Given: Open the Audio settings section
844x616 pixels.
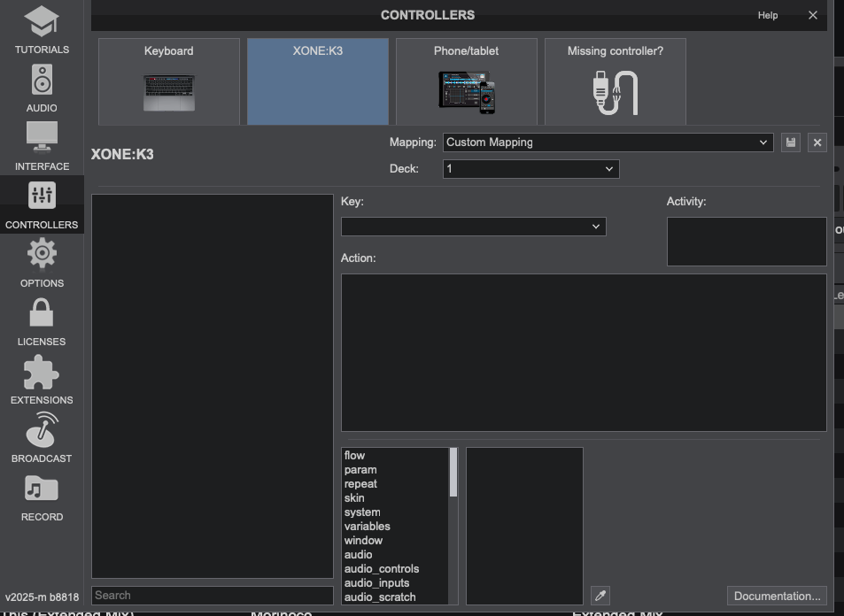Looking at the screenshot, I should tap(42, 89).
